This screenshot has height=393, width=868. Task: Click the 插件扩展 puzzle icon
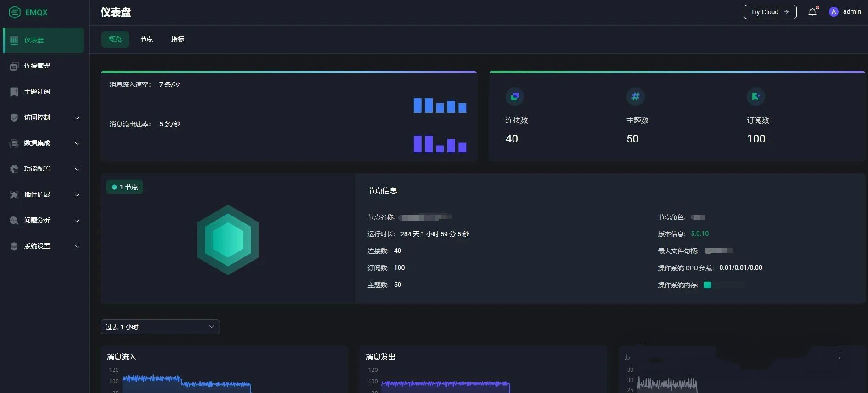coord(14,195)
